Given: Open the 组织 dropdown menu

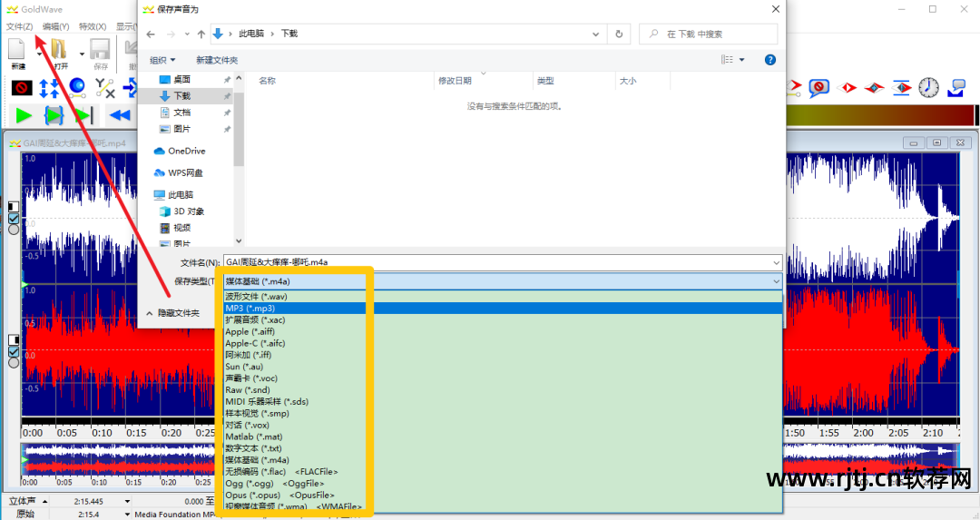Looking at the screenshot, I should point(162,60).
